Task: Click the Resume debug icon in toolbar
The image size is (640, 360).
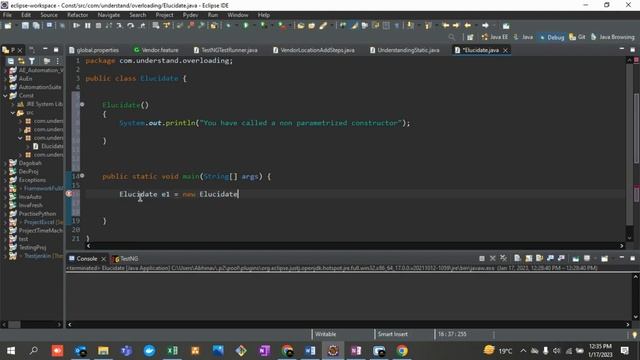Action: 76,25
